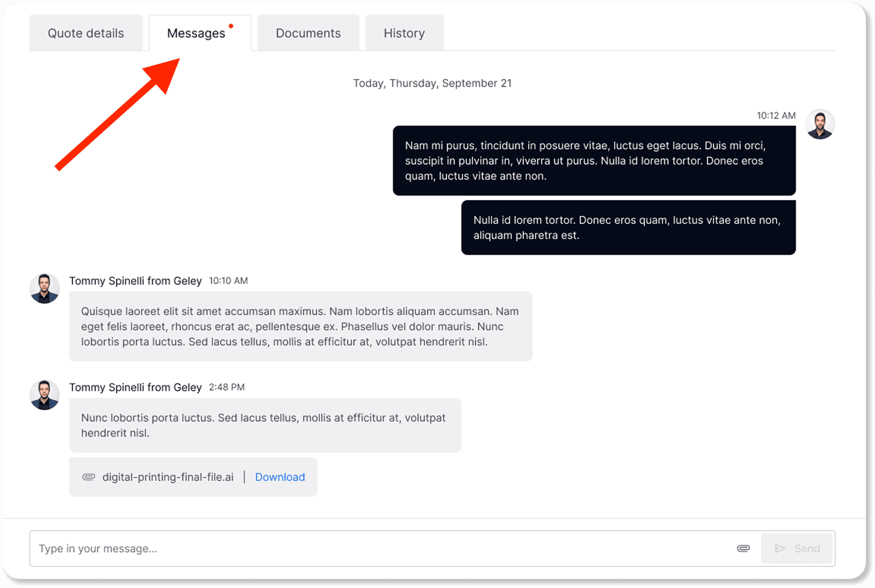This screenshot has height=588, width=875.
Task: Click the 2:48 PM timestamp
Action: [x=227, y=387]
